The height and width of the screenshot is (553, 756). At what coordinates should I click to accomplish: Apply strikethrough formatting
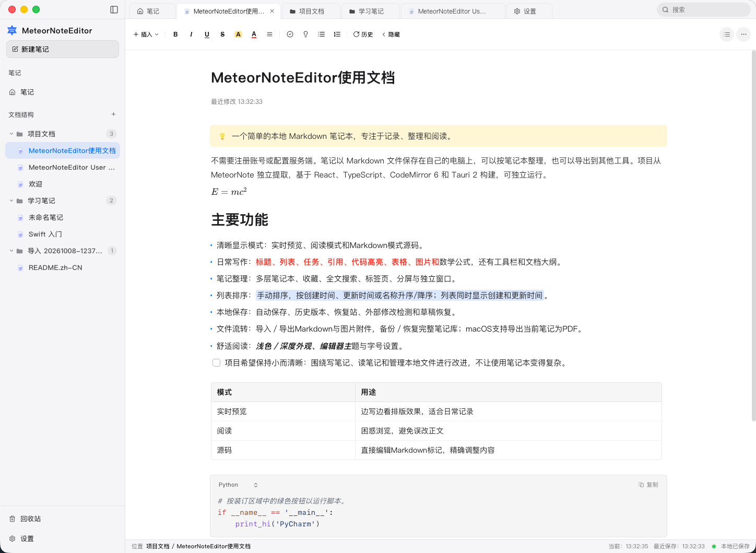point(222,34)
